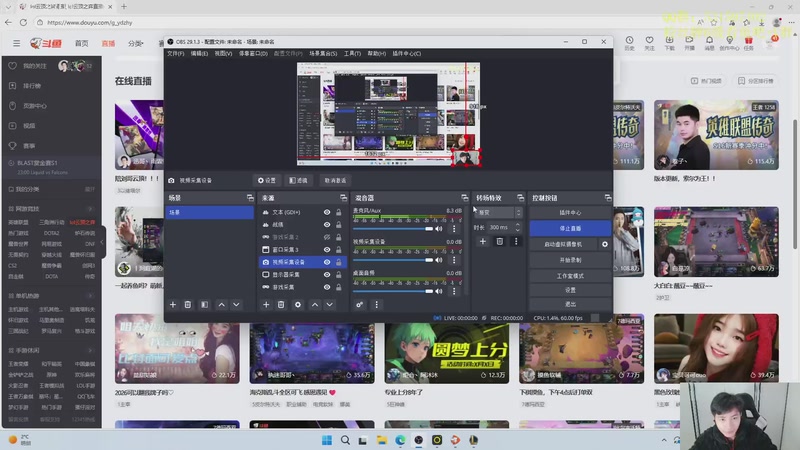Open mixer panel menu three dots at bottom

(x=377, y=305)
